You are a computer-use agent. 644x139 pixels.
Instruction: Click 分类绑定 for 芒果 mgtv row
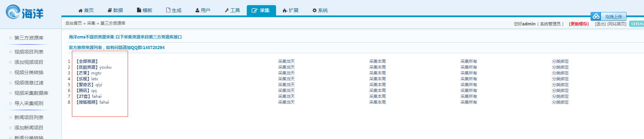click(560, 73)
